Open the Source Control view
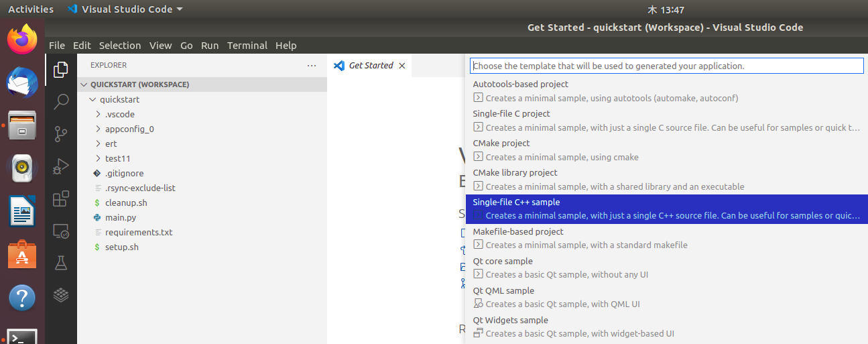Image resolution: width=868 pixels, height=344 pixels. coord(61,133)
